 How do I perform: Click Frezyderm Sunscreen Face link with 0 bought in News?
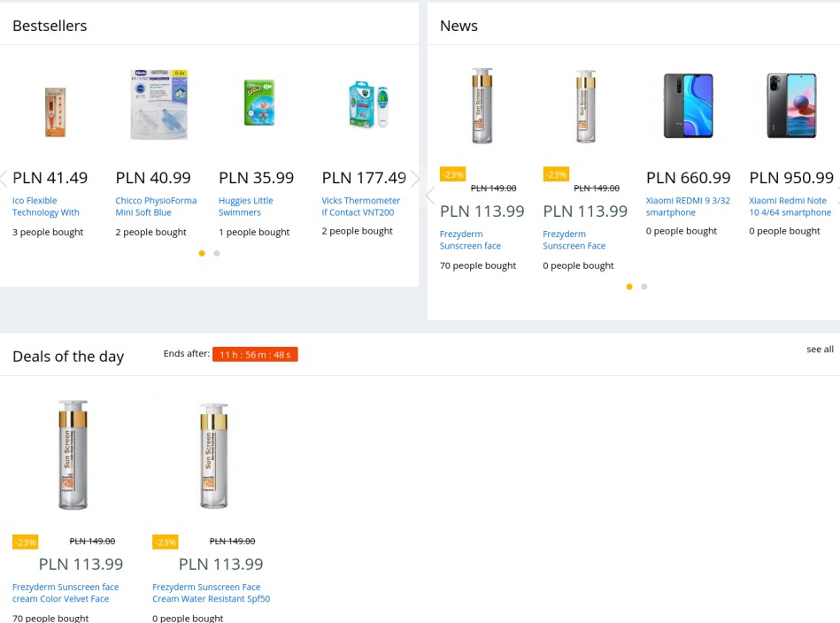pyautogui.click(x=574, y=240)
